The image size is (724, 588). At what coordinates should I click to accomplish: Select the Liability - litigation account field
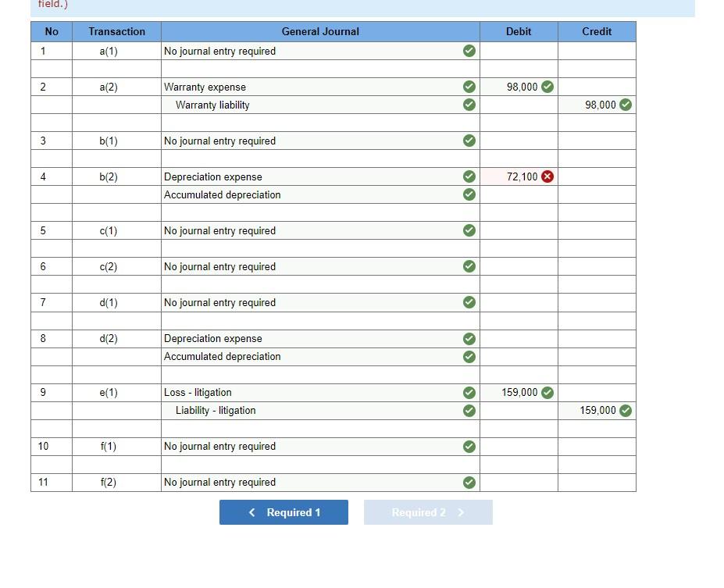coord(320,410)
